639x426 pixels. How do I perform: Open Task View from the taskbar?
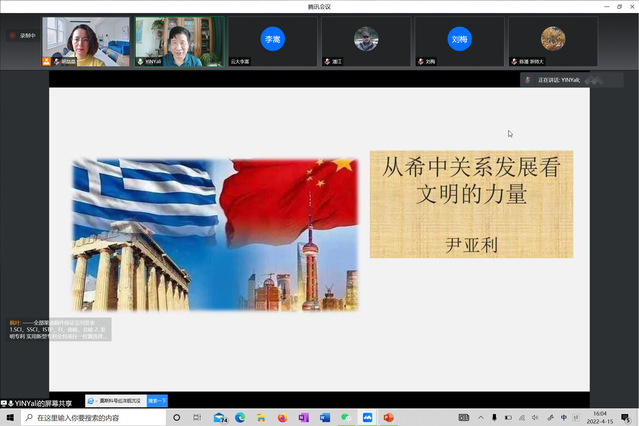pos(199,418)
